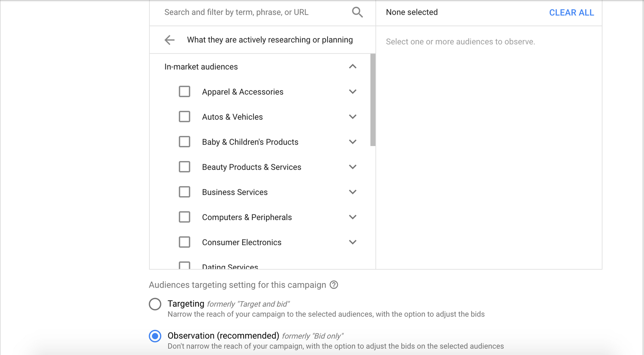The width and height of the screenshot is (644, 355).
Task: Open the Audiences targeting setting help icon
Action: pyautogui.click(x=334, y=285)
